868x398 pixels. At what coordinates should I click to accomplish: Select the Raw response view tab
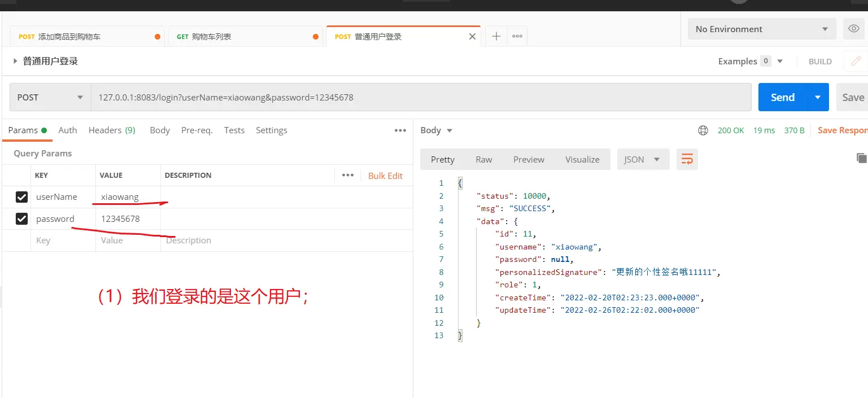(x=483, y=160)
